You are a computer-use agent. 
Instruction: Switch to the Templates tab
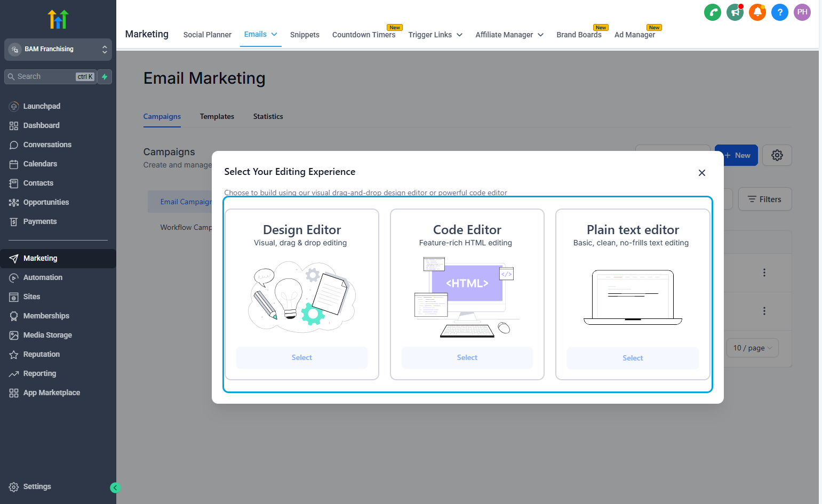pyautogui.click(x=217, y=116)
